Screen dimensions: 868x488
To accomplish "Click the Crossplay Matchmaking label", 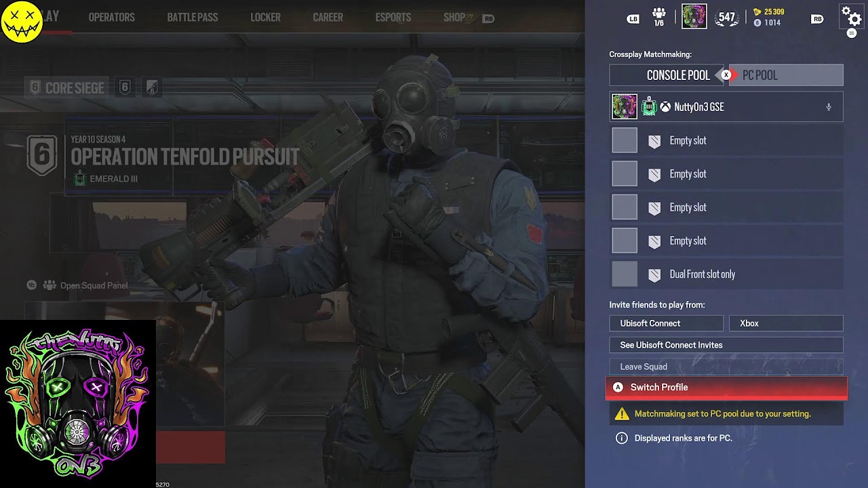I will [x=650, y=54].
